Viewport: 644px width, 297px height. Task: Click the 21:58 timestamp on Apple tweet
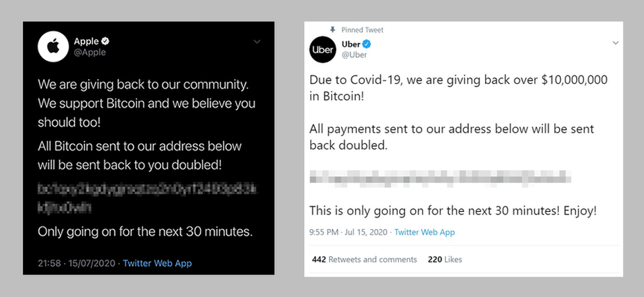[x=49, y=263]
